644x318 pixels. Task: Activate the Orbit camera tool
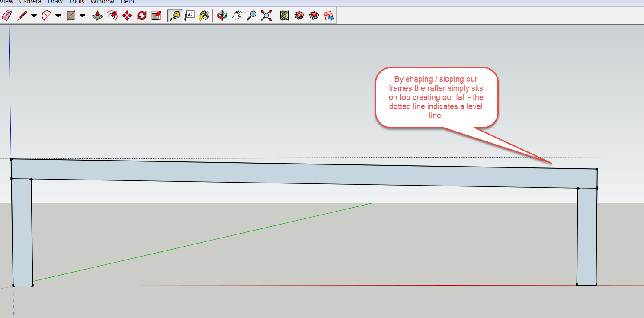coord(222,16)
